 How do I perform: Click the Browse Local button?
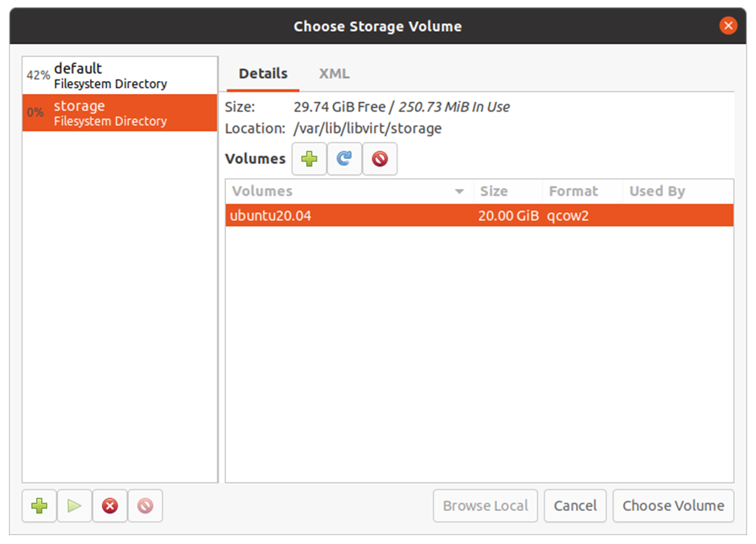(x=485, y=506)
